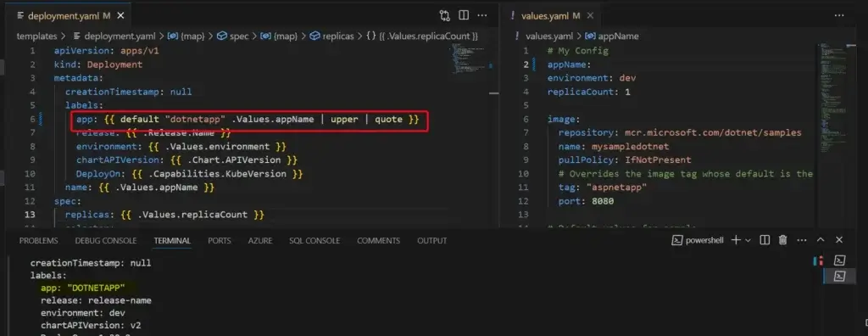Select the second powershell terminal in list
Image resolution: width=868 pixels, height=336 pixels.
[x=840, y=276]
